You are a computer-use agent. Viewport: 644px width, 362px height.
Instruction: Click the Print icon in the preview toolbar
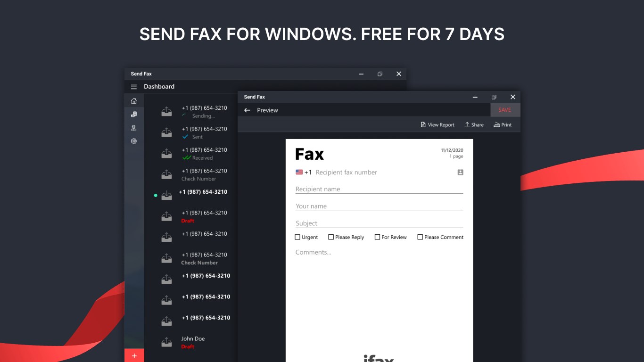tap(496, 124)
